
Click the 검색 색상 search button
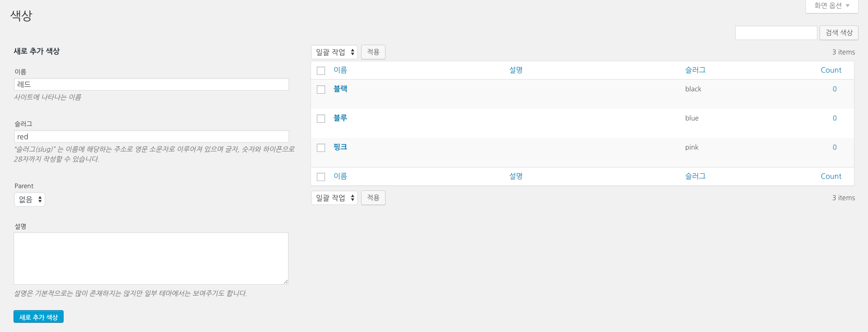click(x=839, y=33)
